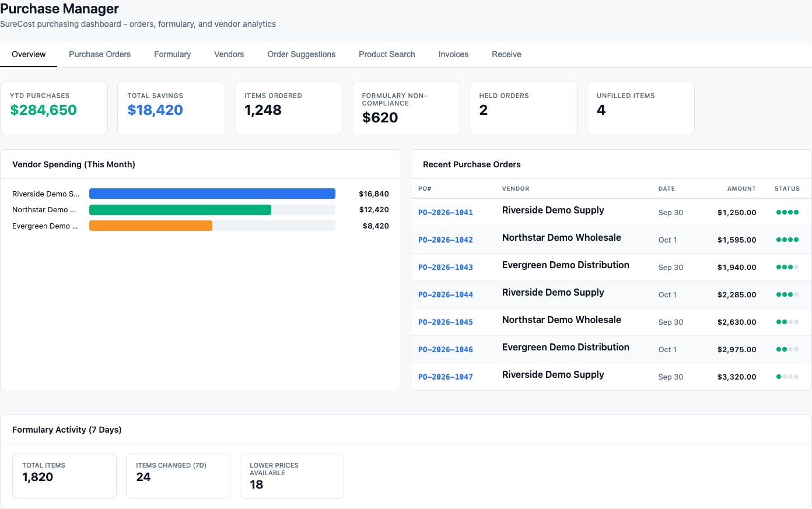This screenshot has height=509, width=812.
Task: Click the status dots for PO-2026-1043
Action: tap(787, 267)
